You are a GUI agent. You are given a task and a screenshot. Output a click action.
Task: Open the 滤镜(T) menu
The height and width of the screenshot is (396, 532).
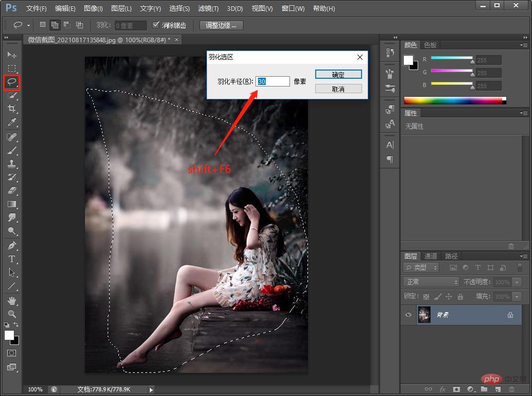click(208, 8)
